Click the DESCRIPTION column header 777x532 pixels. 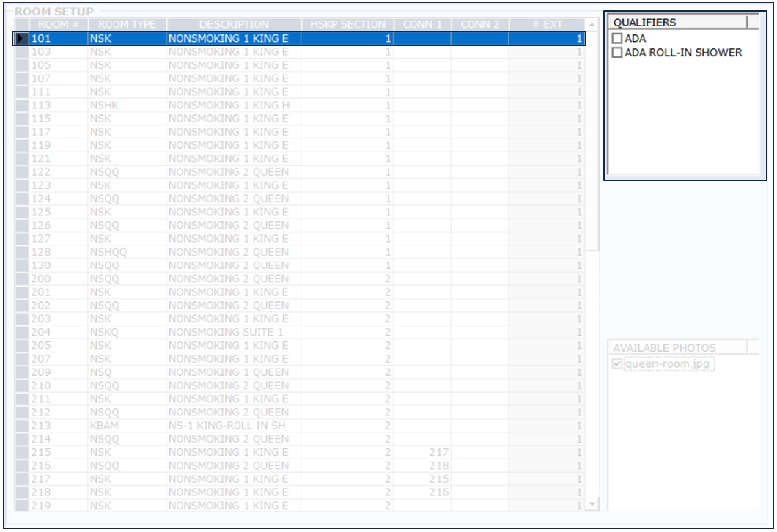click(x=233, y=25)
